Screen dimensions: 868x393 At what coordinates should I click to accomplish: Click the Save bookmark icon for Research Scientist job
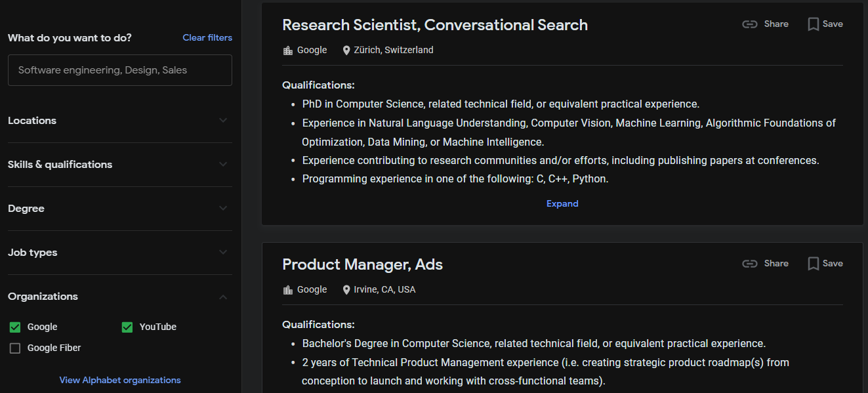[x=814, y=24]
